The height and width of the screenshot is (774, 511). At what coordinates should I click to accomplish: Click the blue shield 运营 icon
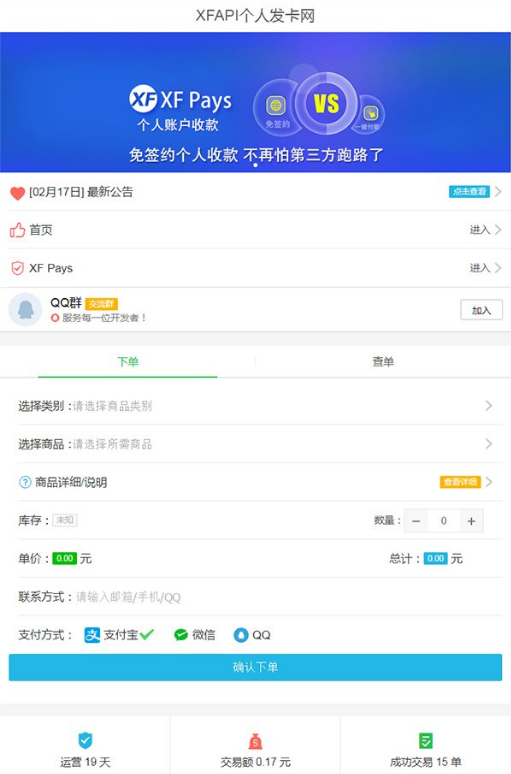tap(85, 740)
